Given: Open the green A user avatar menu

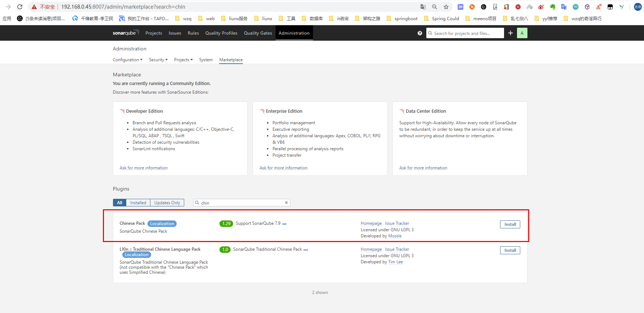Looking at the screenshot, I should tap(522, 33).
